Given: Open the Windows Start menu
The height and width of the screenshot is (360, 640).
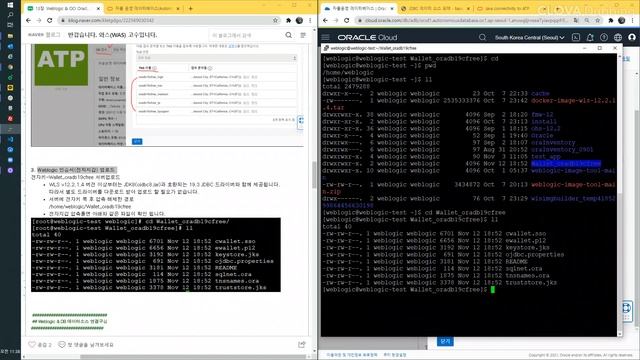Looking at the screenshot, I should [10, 5].
